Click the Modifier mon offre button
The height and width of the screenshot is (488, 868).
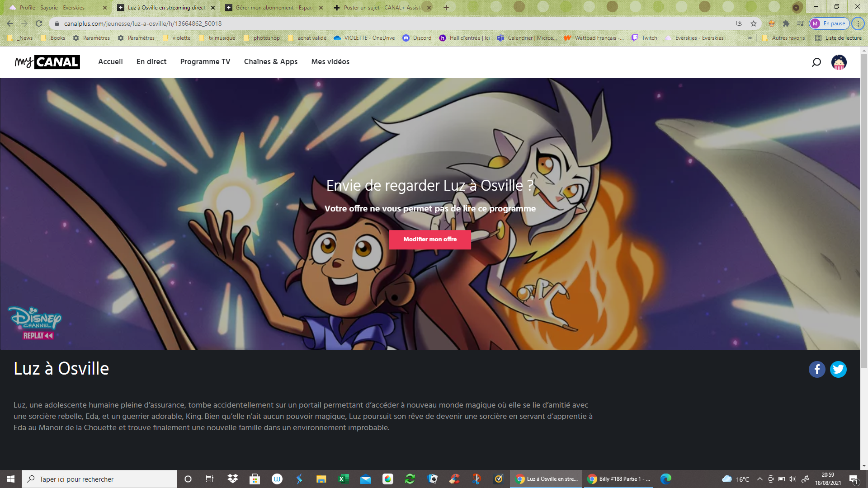[429, 239]
